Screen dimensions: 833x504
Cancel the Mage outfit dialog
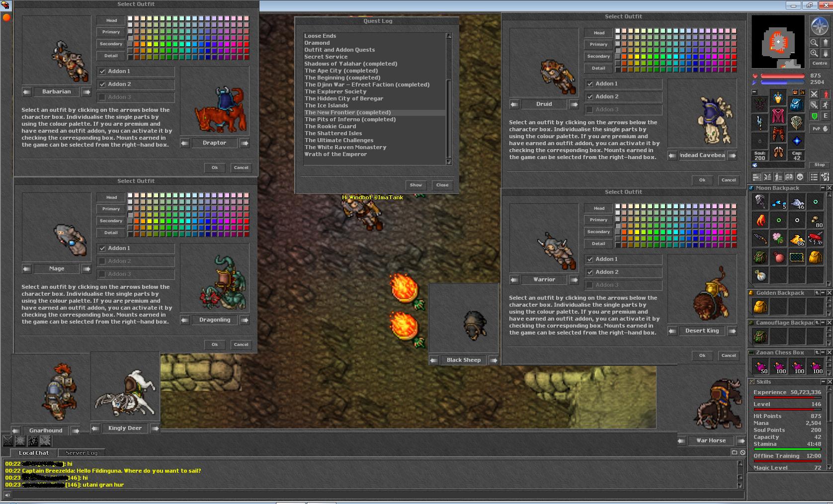tap(241, 345)
